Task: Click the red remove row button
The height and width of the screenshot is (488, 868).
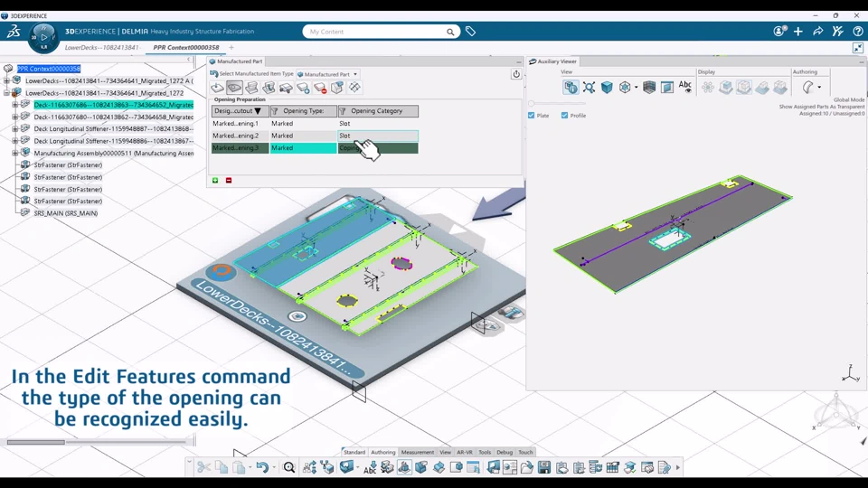Action: tap(229, 181)
